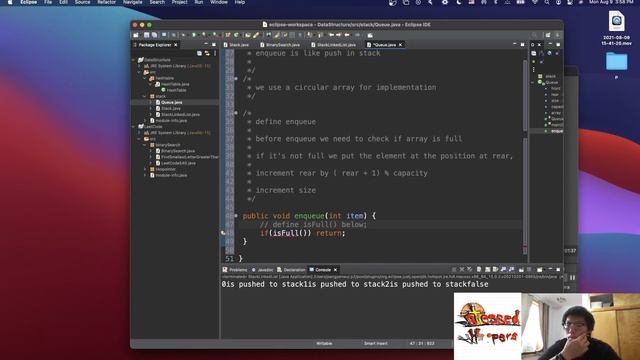Screen dimensions: 640x360
Task: Open the Declaration tab
Action: 291,270
